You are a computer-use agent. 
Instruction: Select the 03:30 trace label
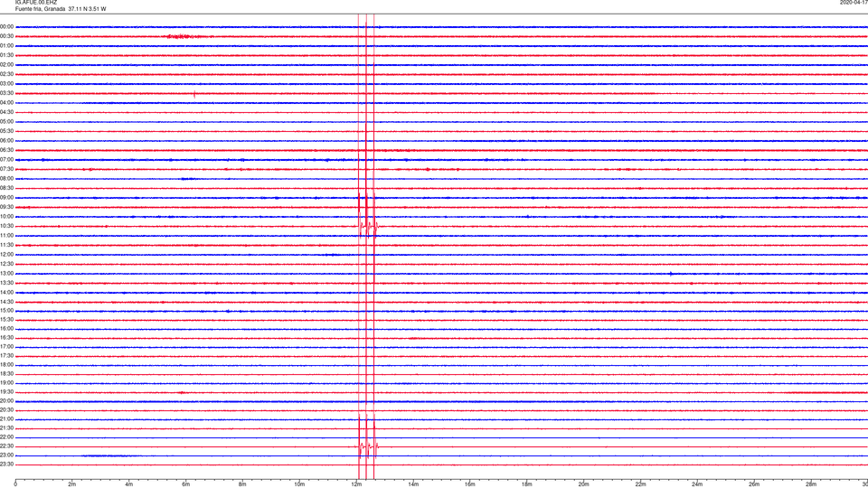coord(7,93)
